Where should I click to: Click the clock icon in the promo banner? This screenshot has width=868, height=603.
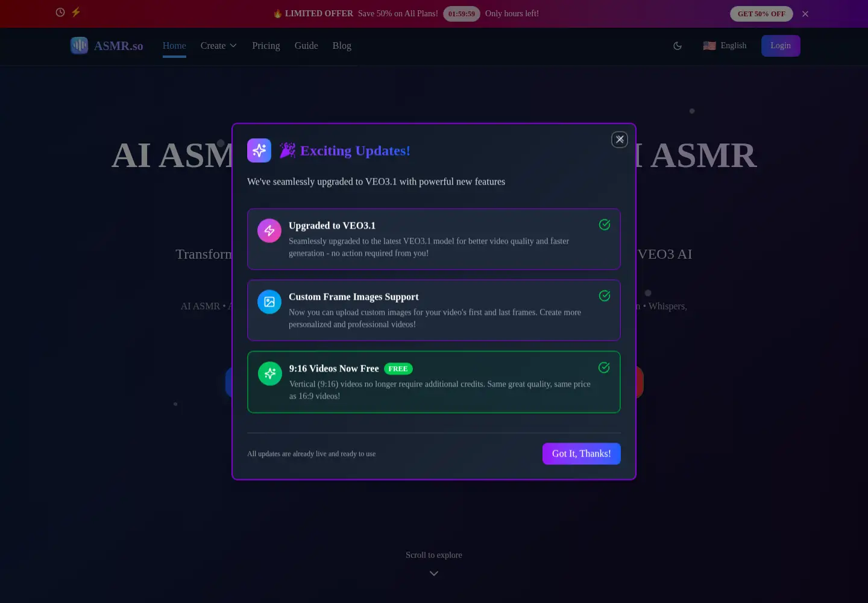coord(60,12)
